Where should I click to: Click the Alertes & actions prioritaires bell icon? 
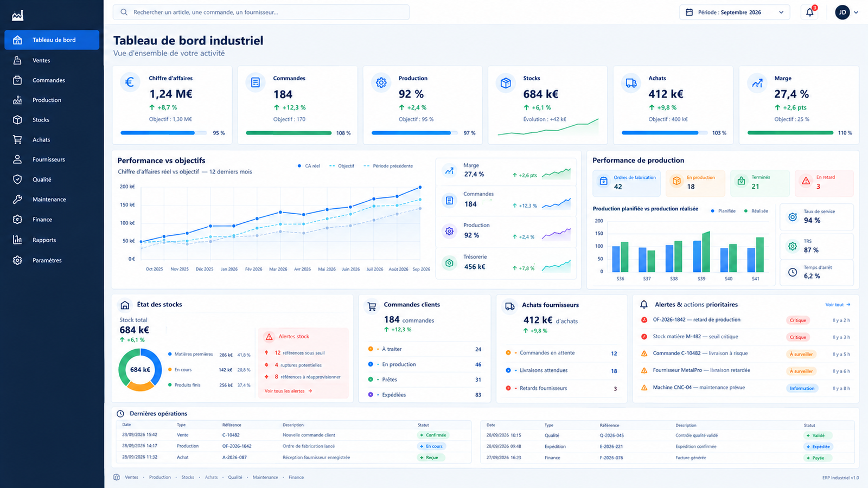[644, 305]
